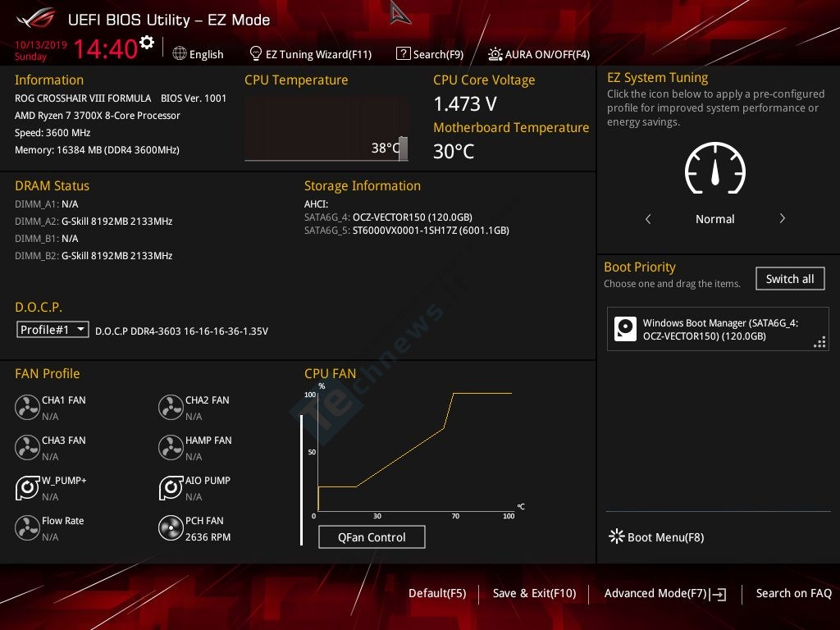Click the CPU temperature bar indicator
The image size is (840, 630).
click(403, 148)
